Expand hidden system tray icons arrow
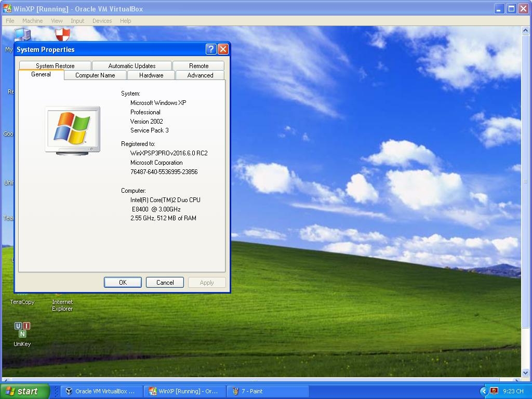 pos(484,391)
